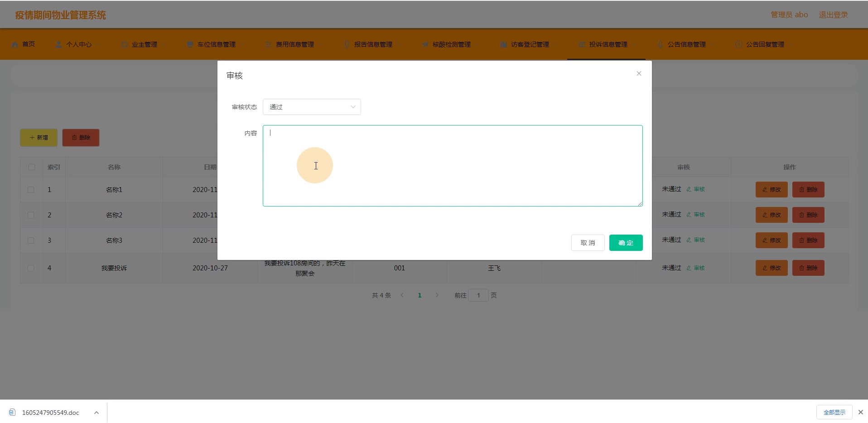Click the 名称3 cell

pyautogui.click(x=114, y=240)
